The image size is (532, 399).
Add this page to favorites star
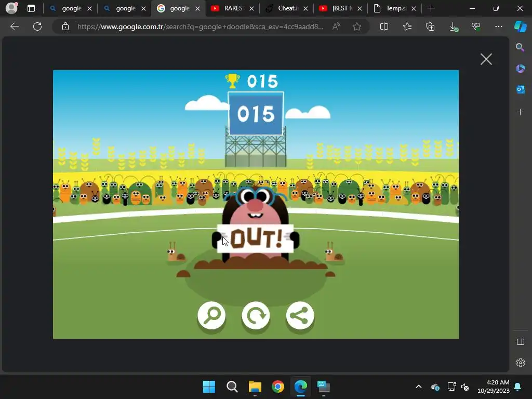point(356,26)
